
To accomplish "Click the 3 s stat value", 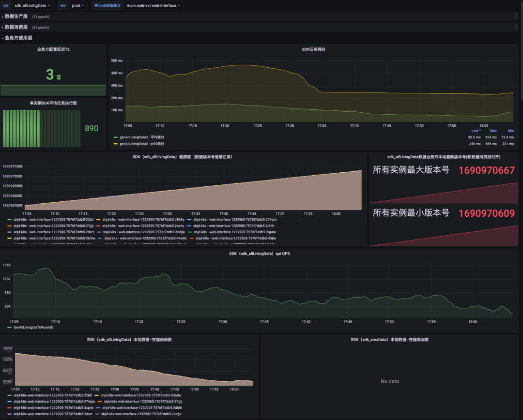I will coord(53,75).
